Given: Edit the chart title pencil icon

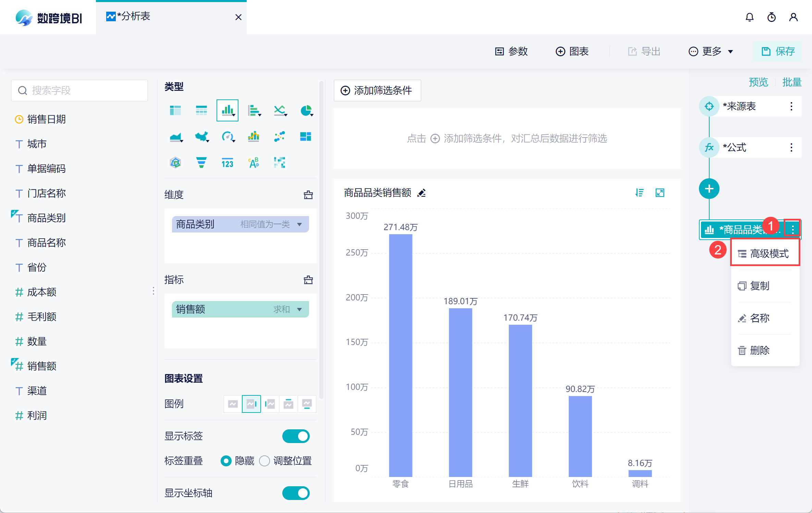Looking at the screenshot, I should point(421,193).
